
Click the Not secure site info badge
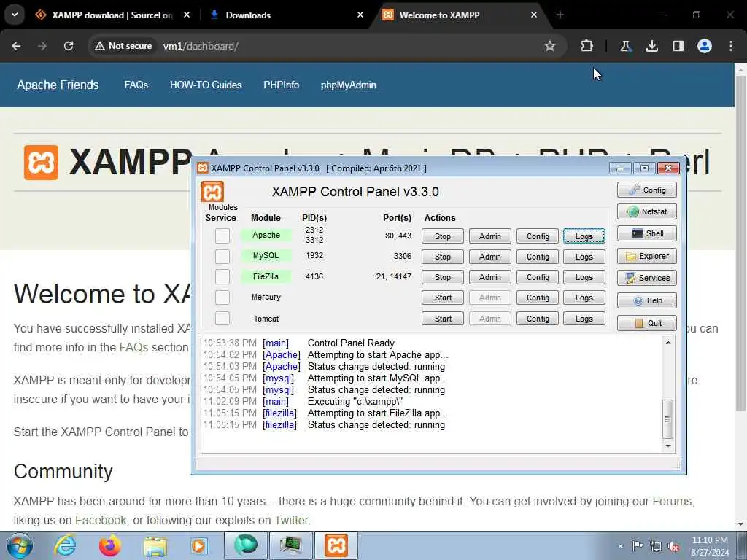click(123, 46)
